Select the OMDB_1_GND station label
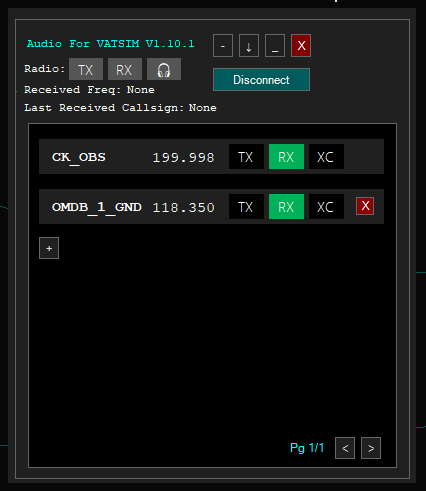Screen dimensions: 426x491 pyautogui.click(x=97, y=207)
